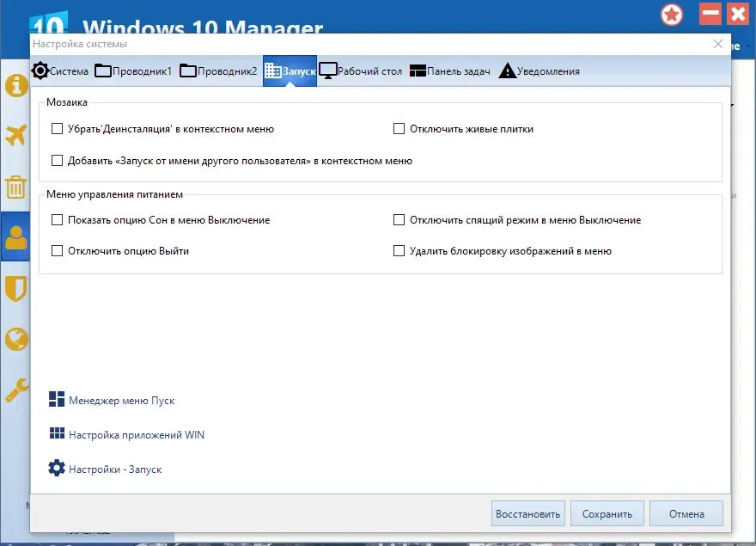Enable Удалить блокировку изображений в меню
Screen dimensions: 756x546
[399, 250]
